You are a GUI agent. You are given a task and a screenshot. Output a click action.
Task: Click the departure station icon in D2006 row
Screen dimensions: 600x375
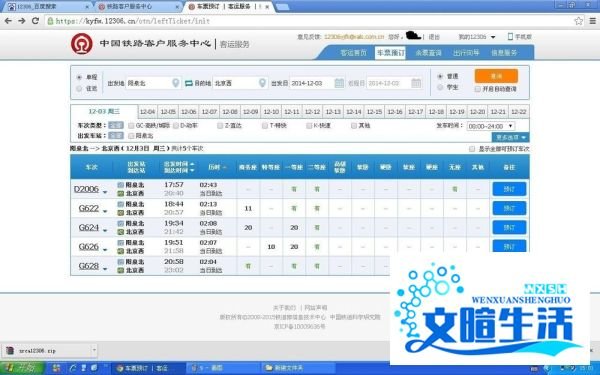coord(121,185)
